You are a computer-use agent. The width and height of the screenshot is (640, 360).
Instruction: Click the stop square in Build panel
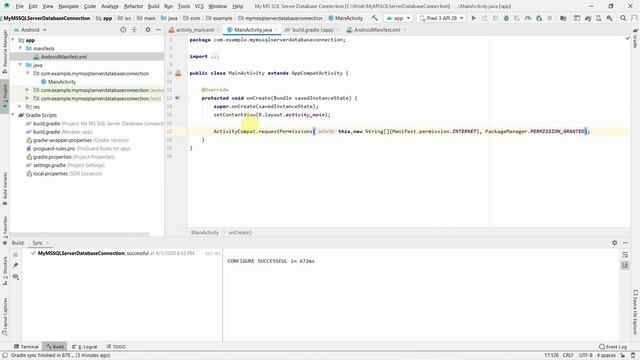pyautogui.click(x=16, y=254)
